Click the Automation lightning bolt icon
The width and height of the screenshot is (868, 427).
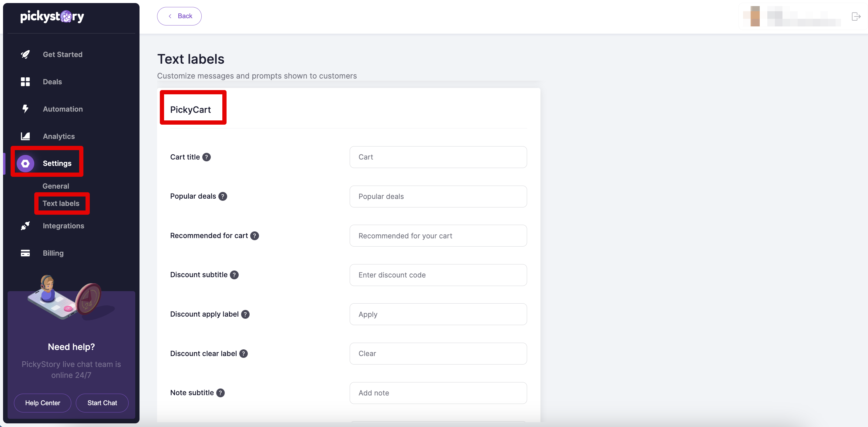pos(25,109)
